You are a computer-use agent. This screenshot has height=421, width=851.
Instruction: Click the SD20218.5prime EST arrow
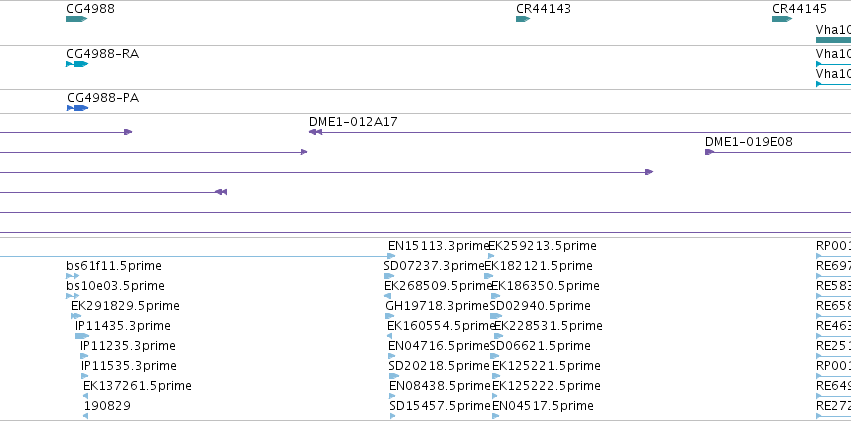(392, 376)
